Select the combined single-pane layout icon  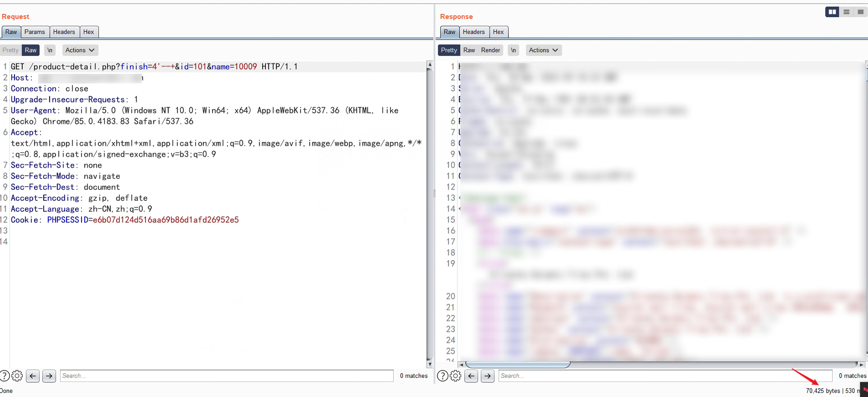pyautogui.click(x=860, y=12)
